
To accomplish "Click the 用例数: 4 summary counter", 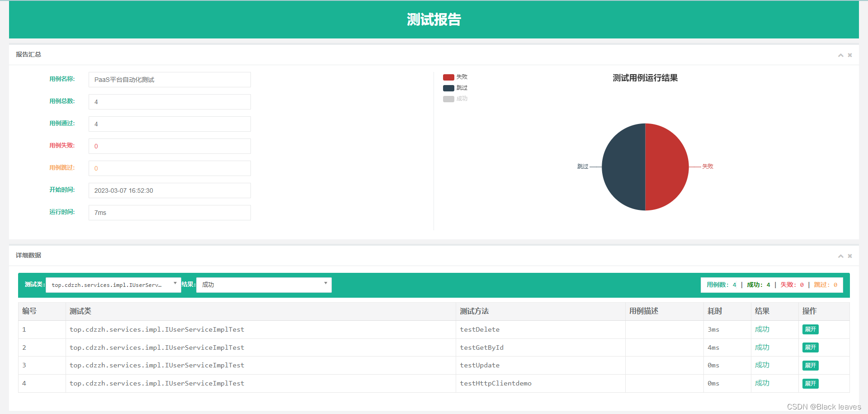I will tap(722, 285).
